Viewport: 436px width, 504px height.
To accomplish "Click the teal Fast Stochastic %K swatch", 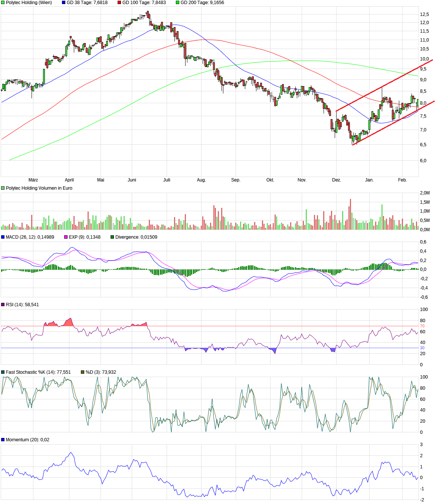I will coord(3,372).
